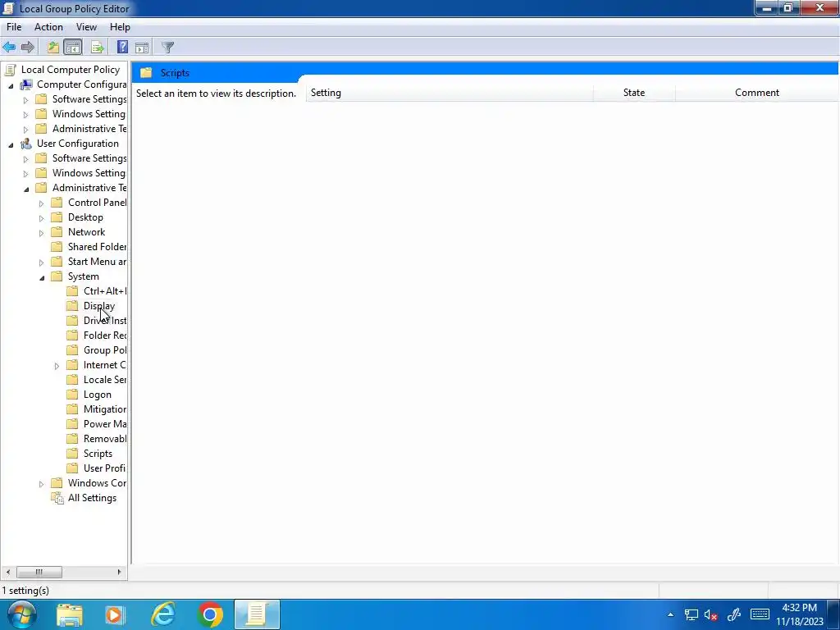Viewport: 840px width, 630px height.
Task: Expand the Control Panel tree node
Action: point(41,203)
